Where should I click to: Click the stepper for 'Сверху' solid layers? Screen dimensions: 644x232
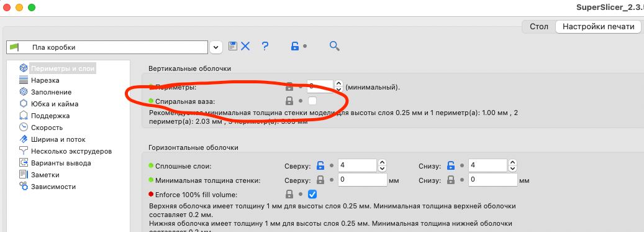(382, 166)
